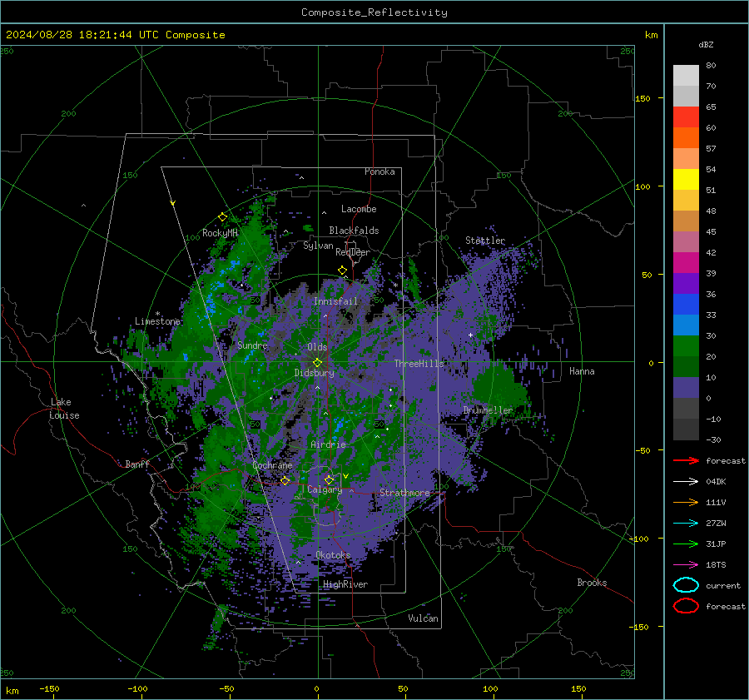
Task: Click the Vulcan city label
Action: tap(424, 618)
